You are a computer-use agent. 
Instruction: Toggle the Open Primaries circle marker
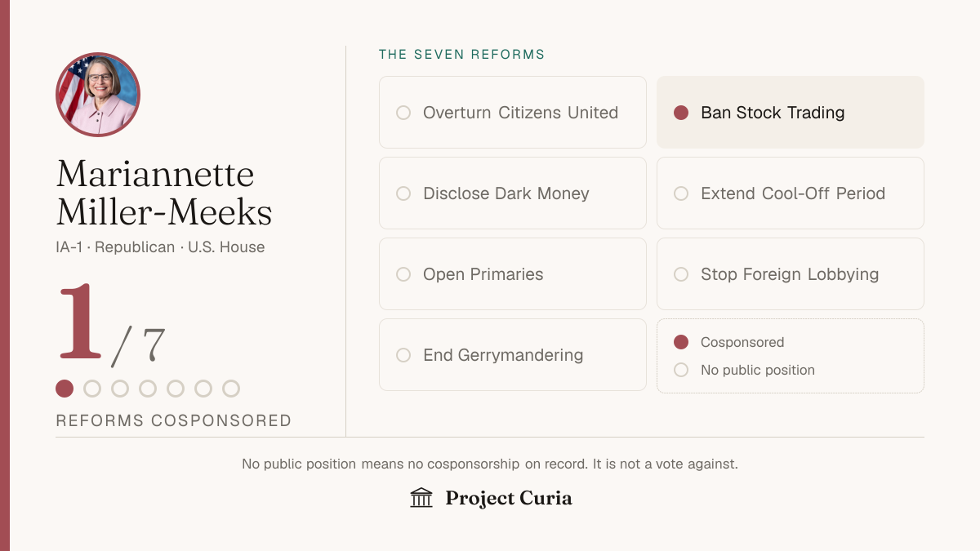(x=403, y=274)
